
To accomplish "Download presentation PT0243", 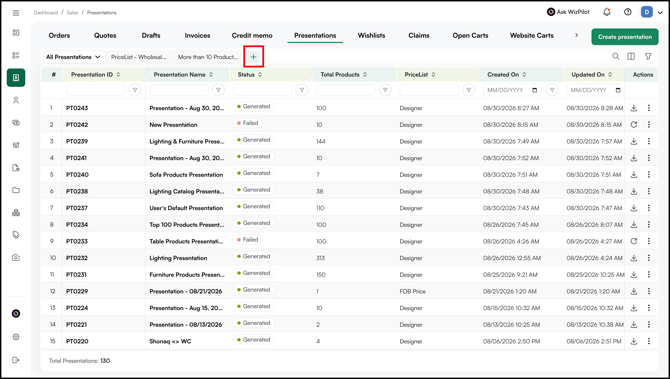I will point(634,108).
